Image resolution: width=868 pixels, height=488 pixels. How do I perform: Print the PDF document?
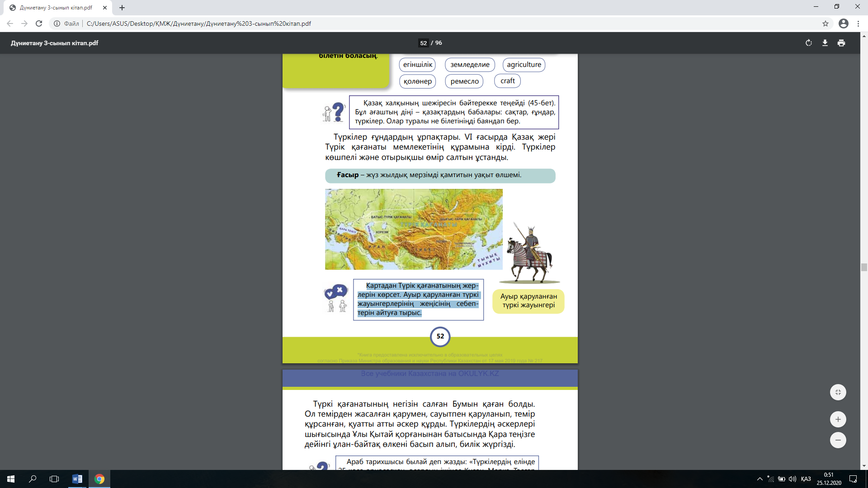tap(841, 43)
